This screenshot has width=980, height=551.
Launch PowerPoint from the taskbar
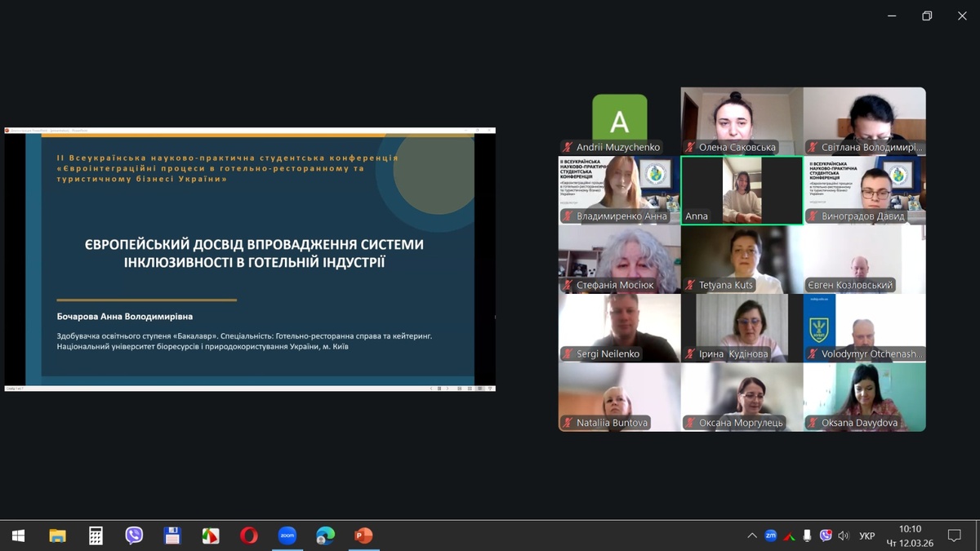(x=363, y=535)
